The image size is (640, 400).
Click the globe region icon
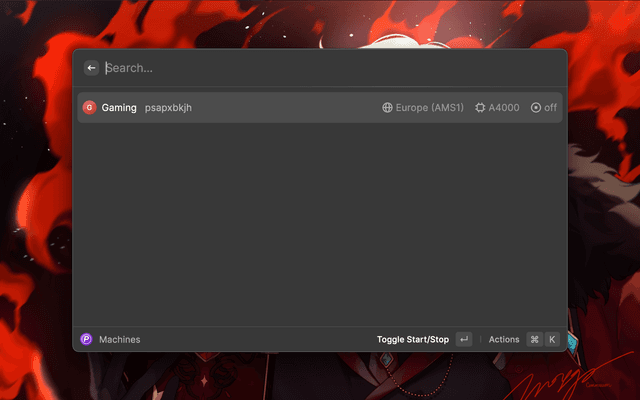[x=388, y=107]
